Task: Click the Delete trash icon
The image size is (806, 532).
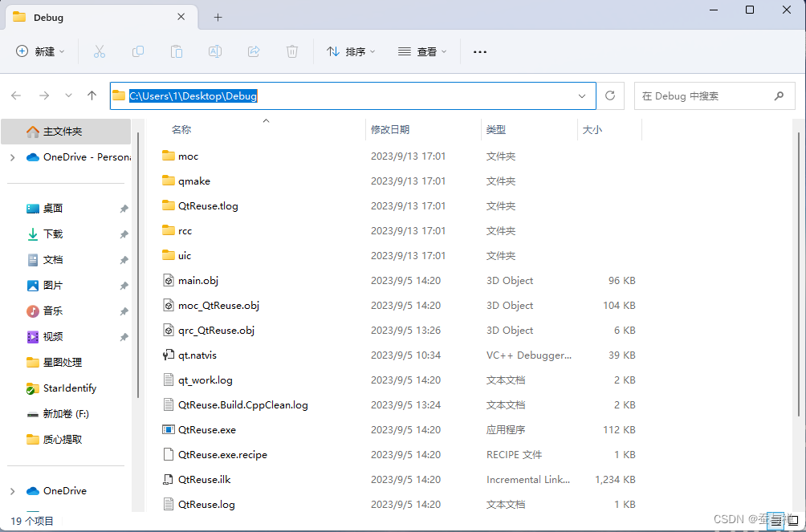Action: [292, 51]
